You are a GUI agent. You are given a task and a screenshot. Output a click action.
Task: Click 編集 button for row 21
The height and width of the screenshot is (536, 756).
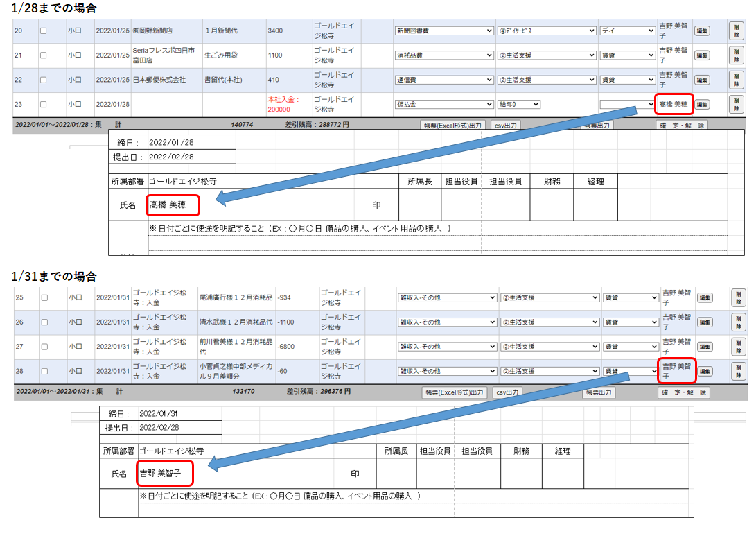[x=701, y=55]
